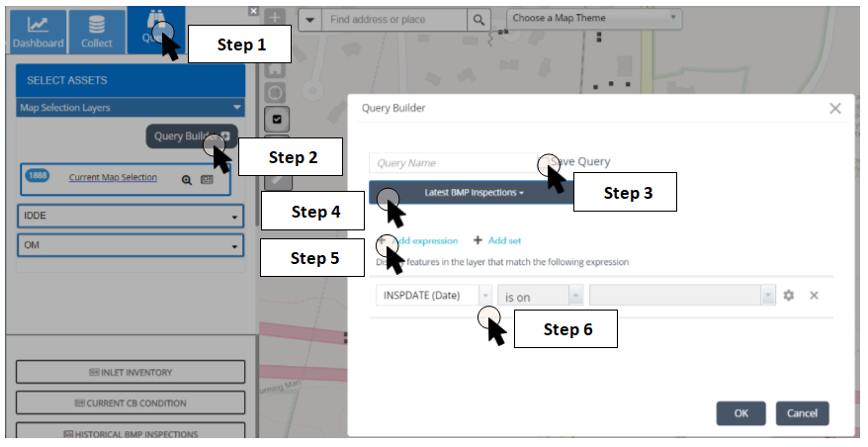Remove the INSPDATE expression with X icon
This screenshot has height=447, width=868.
pos(815,296)
